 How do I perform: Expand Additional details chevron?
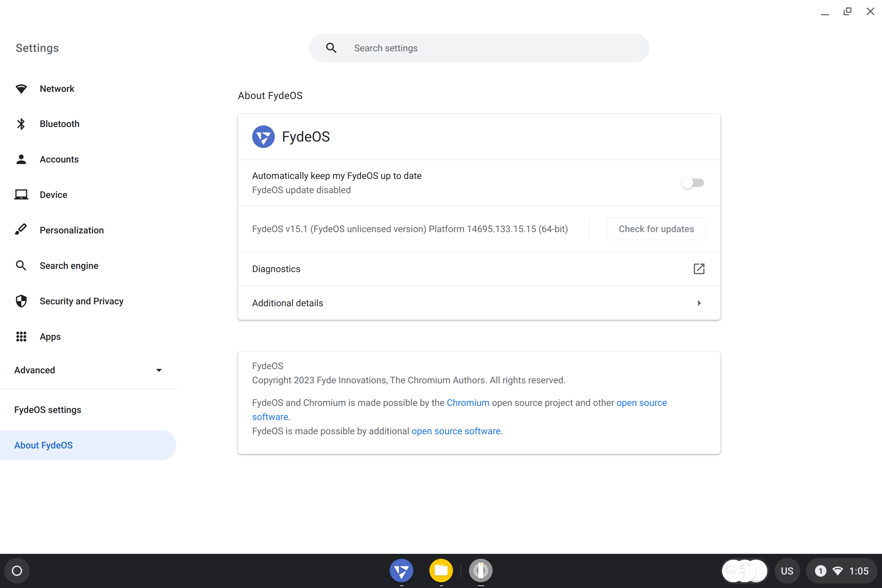pos(699,303)
